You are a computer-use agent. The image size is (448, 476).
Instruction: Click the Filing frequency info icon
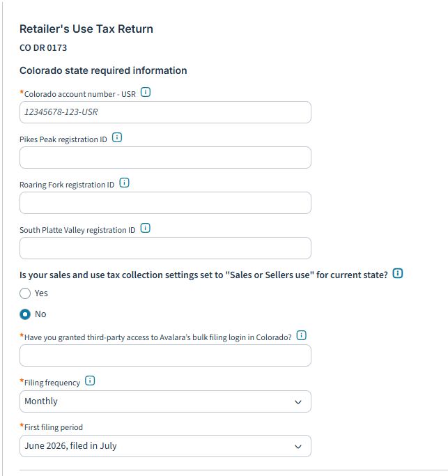[90, 381]
